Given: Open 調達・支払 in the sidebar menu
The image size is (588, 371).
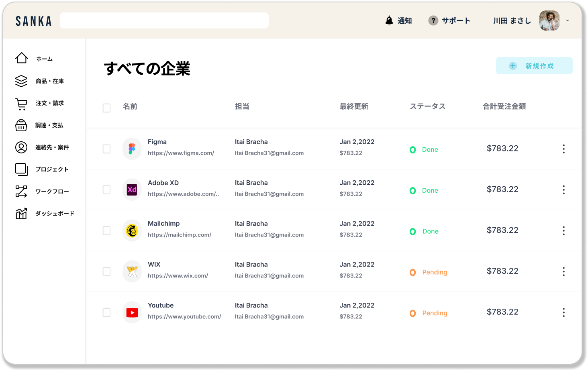Looking at the screenshot, I should point(49,125).
